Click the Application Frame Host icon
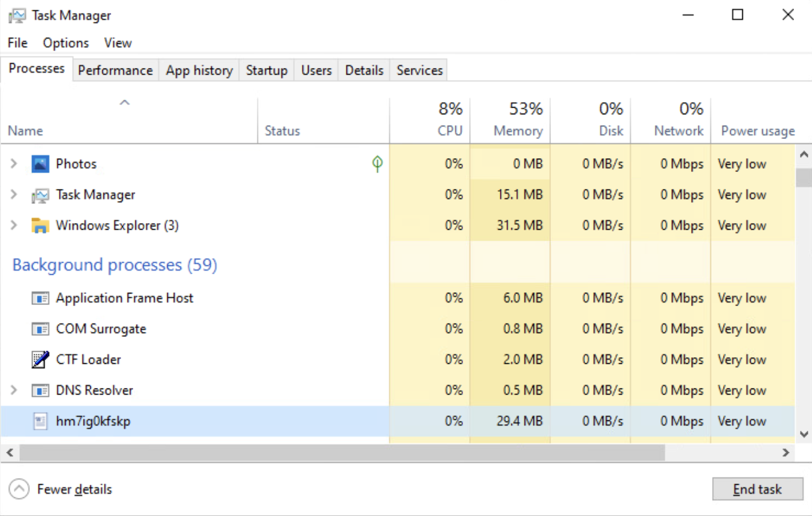The width and height of the screenshot is (812, 516). click(x=40, y=298)
